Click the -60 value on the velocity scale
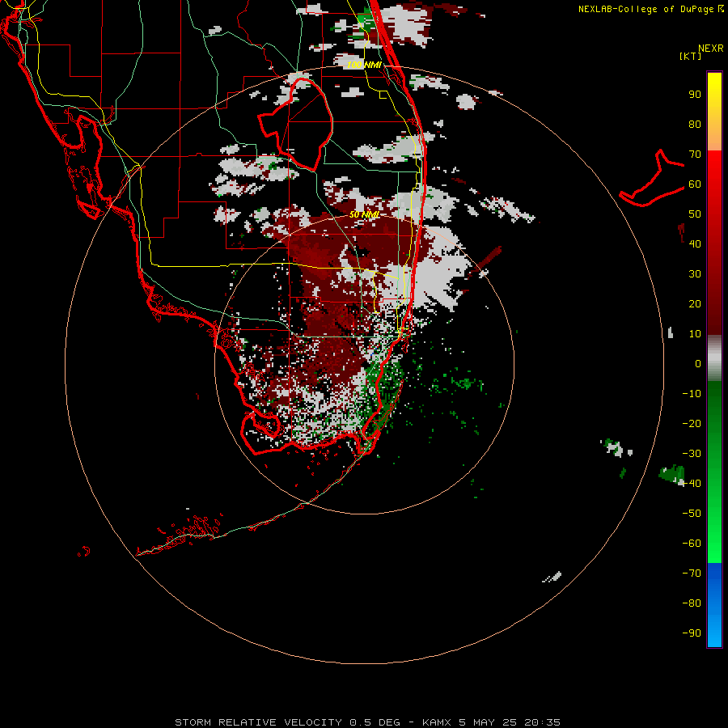 tap(692, 544)
